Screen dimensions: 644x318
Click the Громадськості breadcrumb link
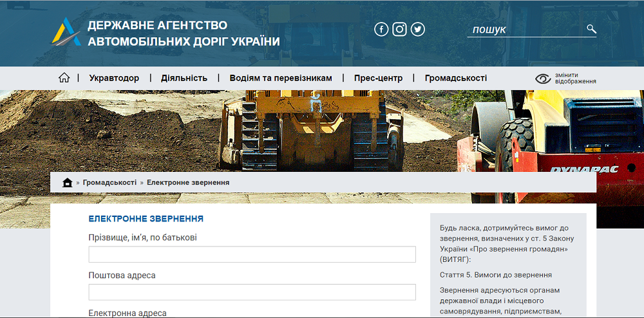pyautogui.click(x=109, y=183)
